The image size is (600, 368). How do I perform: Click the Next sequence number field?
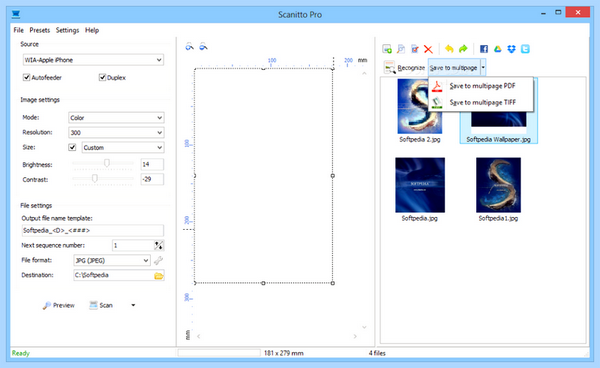(133, 245)
